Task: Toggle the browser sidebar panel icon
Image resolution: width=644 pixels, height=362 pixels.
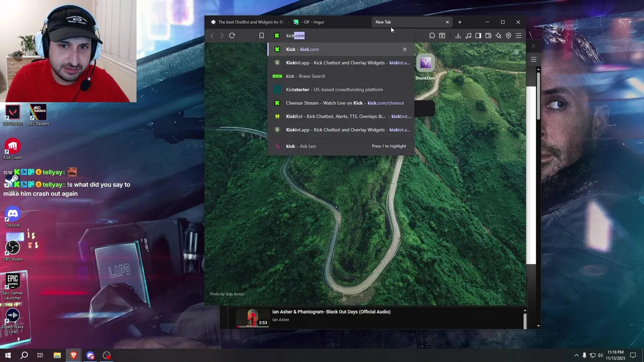Action: [x=478, y=36]
